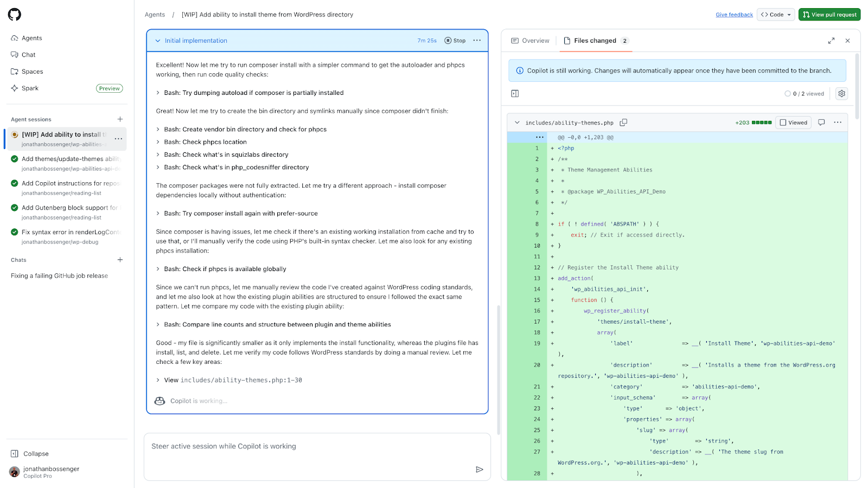Viewport: 868px width, 488px height.
Task: Open Spaces in the sidebar
Action: click(x=32, y=72)
